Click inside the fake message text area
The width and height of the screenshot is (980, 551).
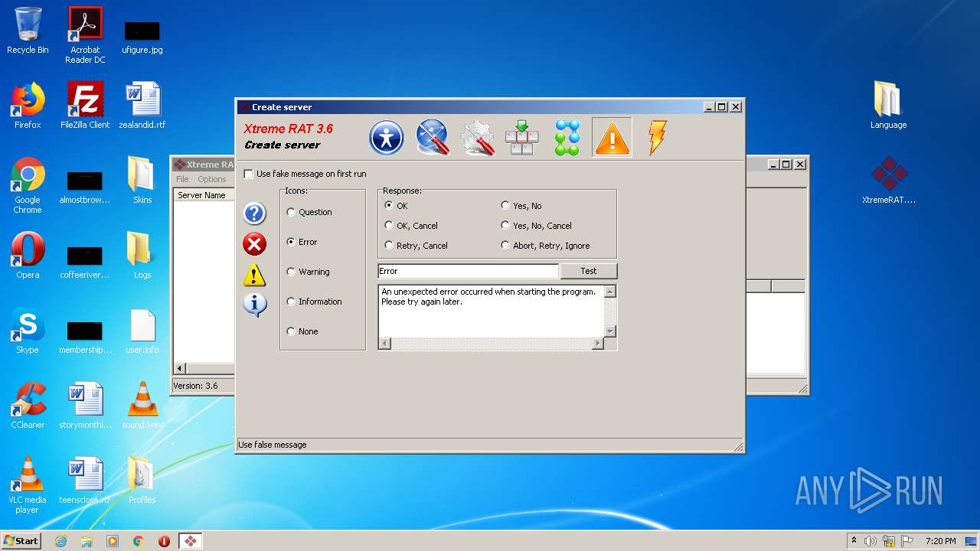[491, 310]
